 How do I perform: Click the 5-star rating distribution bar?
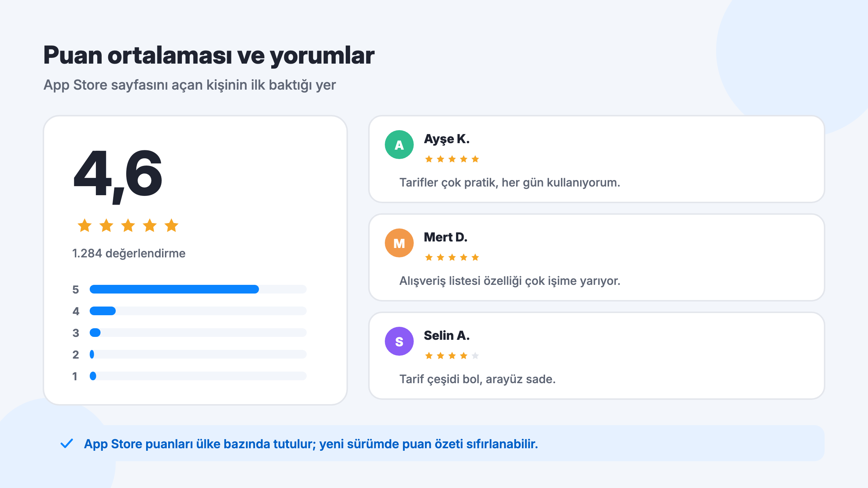(198, 289)
